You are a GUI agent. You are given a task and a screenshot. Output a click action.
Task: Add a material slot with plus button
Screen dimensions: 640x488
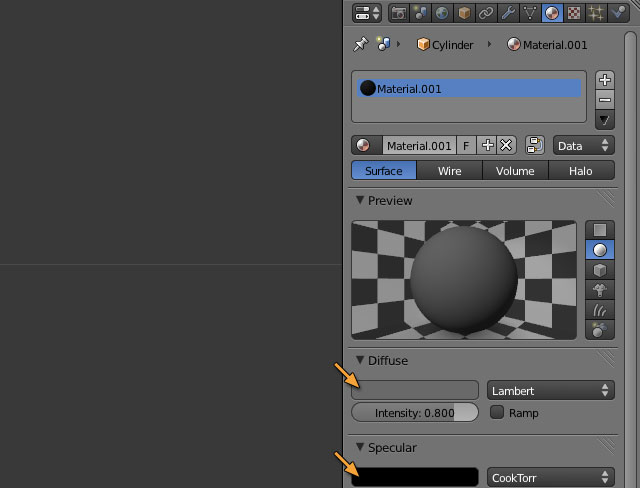(604, 79)
